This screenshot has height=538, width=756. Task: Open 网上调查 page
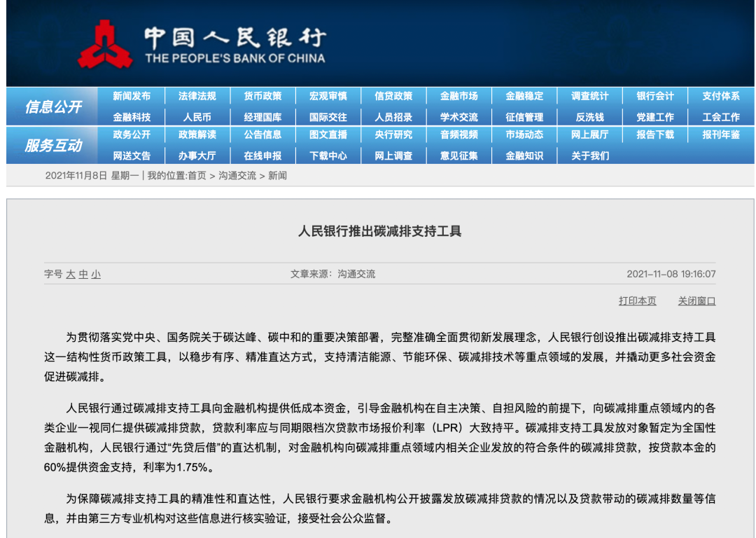(393, 156)
